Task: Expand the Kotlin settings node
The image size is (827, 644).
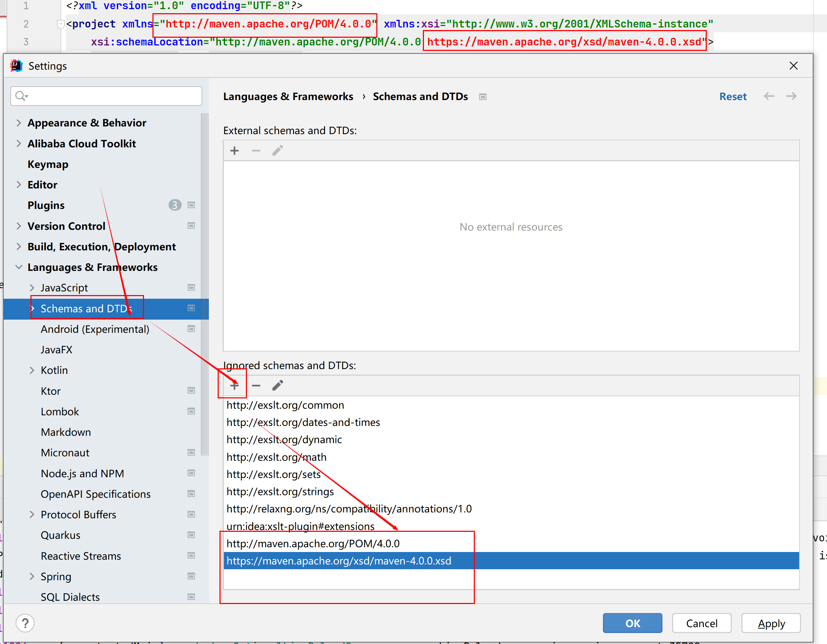Action: pos(32,370)
